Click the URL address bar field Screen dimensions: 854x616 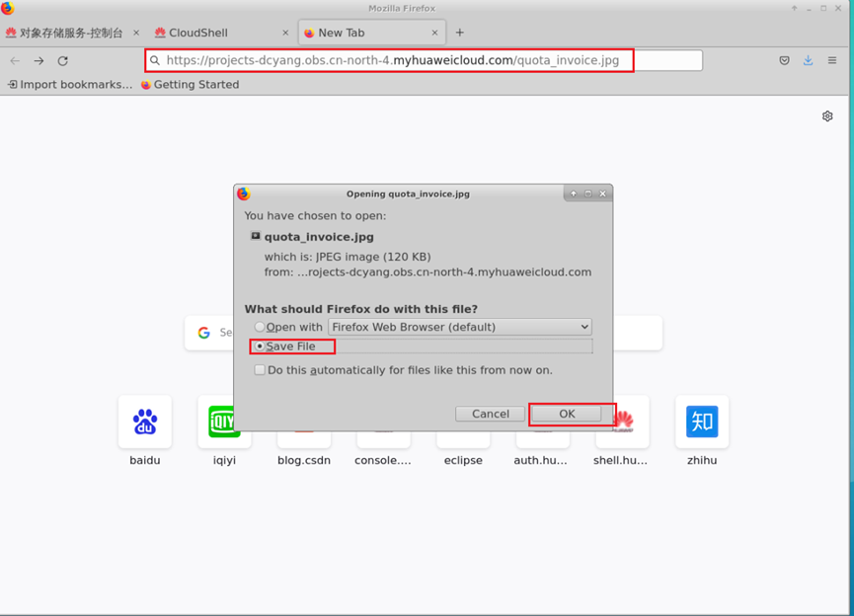[424, 60]
